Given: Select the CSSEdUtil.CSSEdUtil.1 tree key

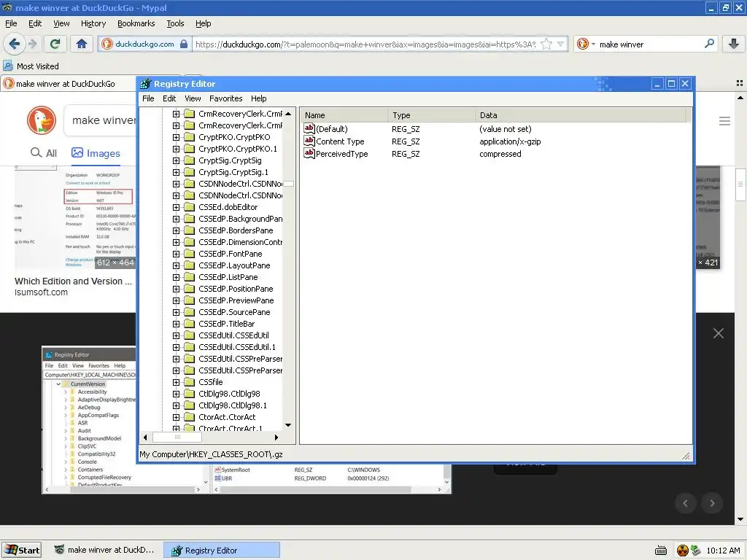Looking at the screenshot, I should (x=237, y=347).
